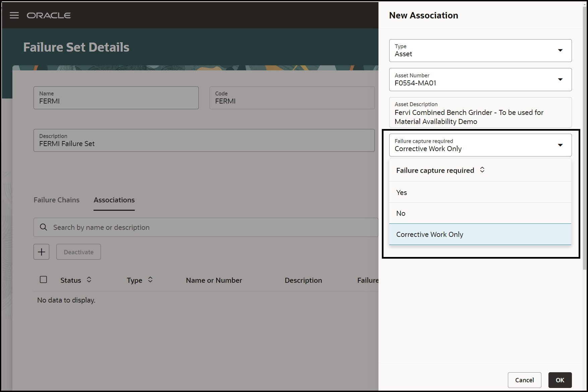Expand the Type Asset dropdown
Screen dimensions: 588x392
click(560, 50)
